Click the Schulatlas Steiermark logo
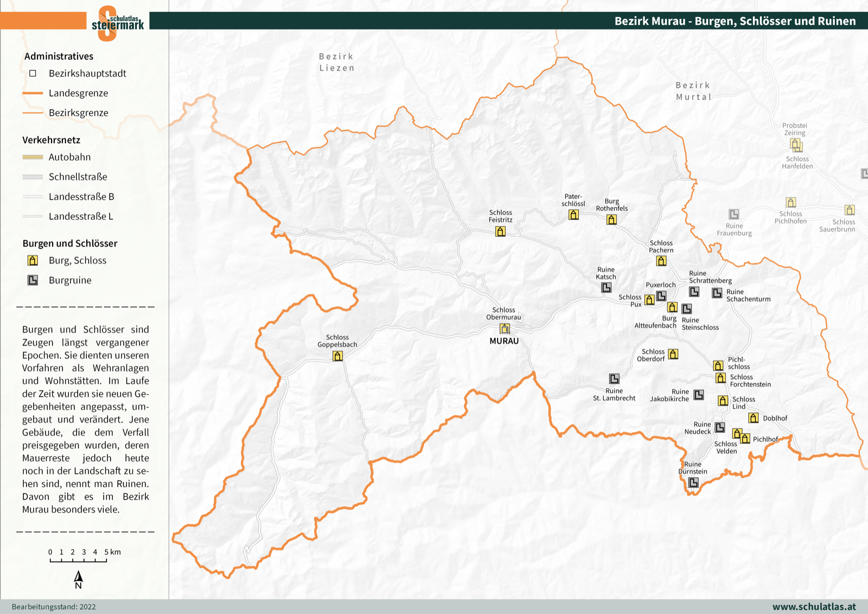868x614 pixels. [x=117, y=23]
